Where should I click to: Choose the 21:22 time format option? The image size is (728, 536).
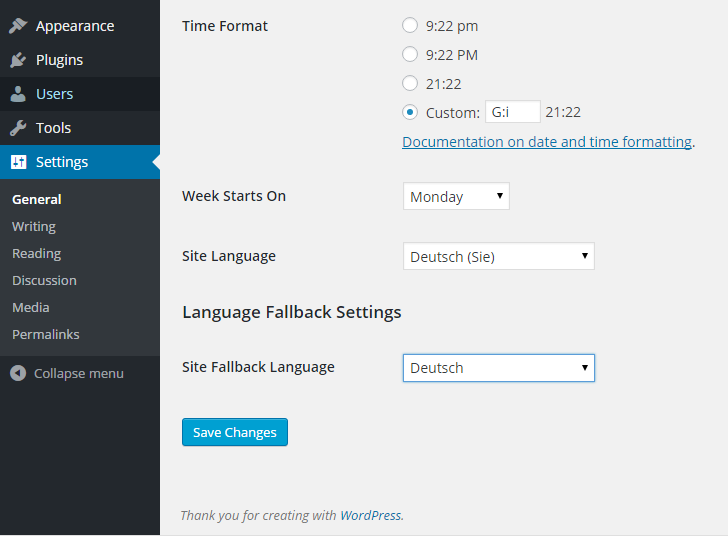410,83
